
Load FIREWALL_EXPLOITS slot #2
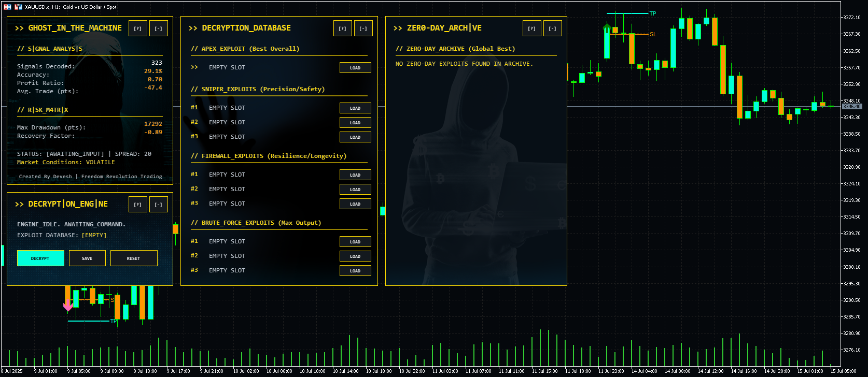355,190
